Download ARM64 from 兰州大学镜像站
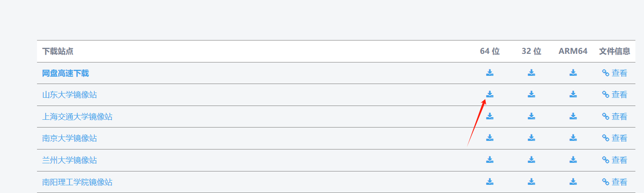 pyautogui.click(x=573, y=160)
